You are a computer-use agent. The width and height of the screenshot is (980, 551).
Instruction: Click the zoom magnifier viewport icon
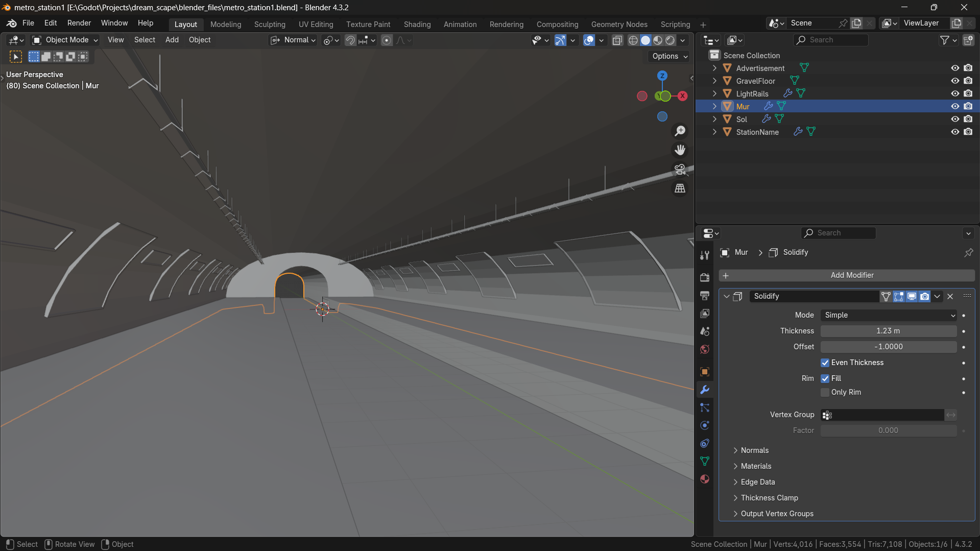(680, 131)
